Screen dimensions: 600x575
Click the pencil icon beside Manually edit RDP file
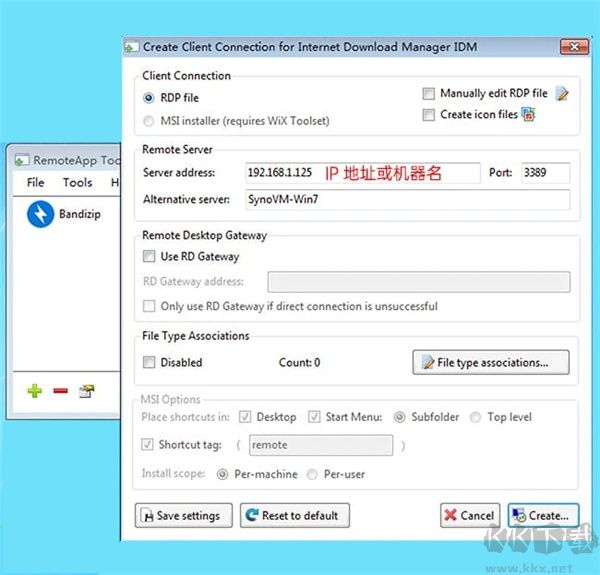pyautogui.click(x=562, y=94)
